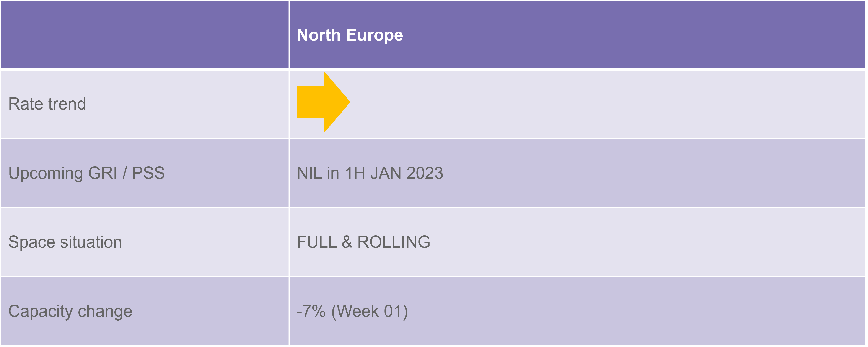Select the Upcoming GRI / PSS label
The height and width of the screenshot is (347, 868).
pyautogui.click(x=87, y=173)
